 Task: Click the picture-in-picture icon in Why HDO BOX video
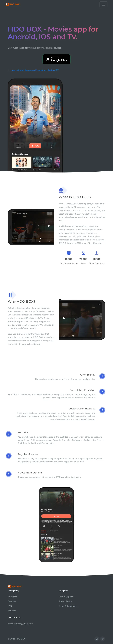point(64,335)
